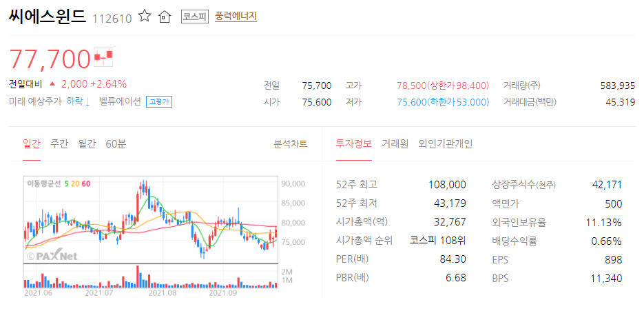
Task: Click the 코스피 market badge
Action: [195, 17]
